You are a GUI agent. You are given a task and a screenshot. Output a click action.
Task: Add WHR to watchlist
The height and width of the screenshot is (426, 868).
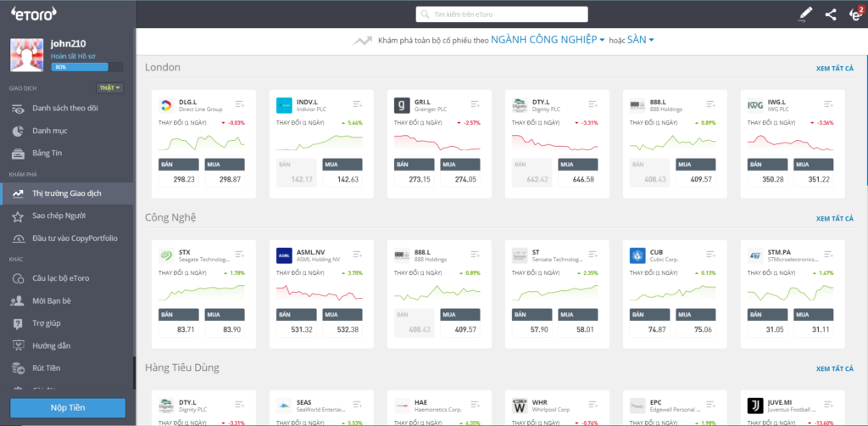(x=593, y=405)
